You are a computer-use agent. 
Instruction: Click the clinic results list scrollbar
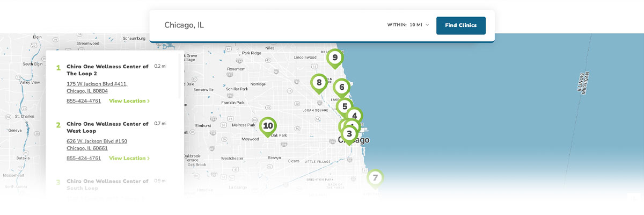180,75
